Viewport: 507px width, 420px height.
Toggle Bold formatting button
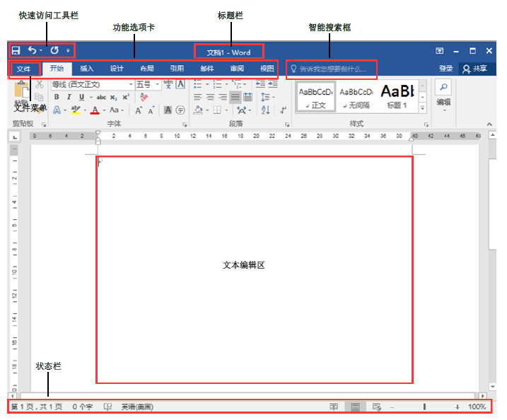click(x=56, y=97)
